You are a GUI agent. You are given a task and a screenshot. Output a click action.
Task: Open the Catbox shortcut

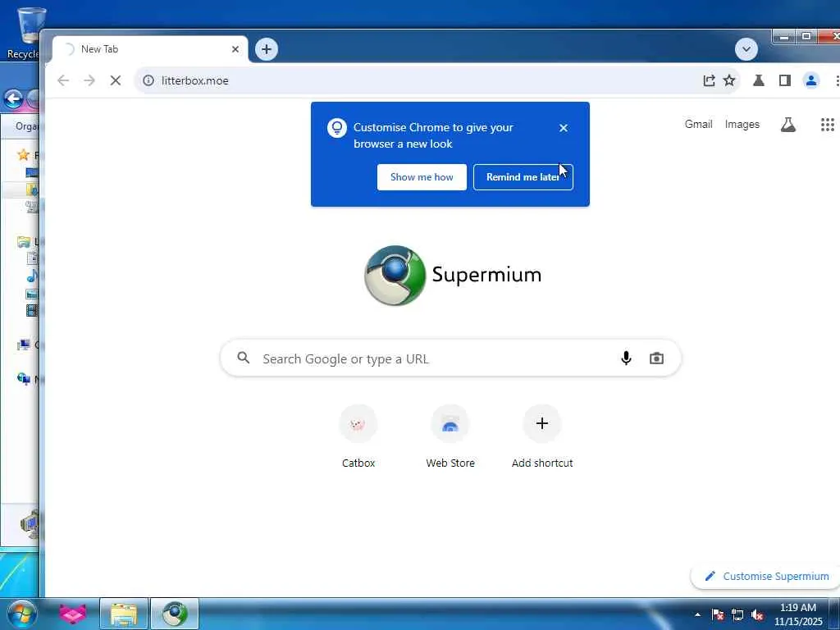(x=358, y=437)
